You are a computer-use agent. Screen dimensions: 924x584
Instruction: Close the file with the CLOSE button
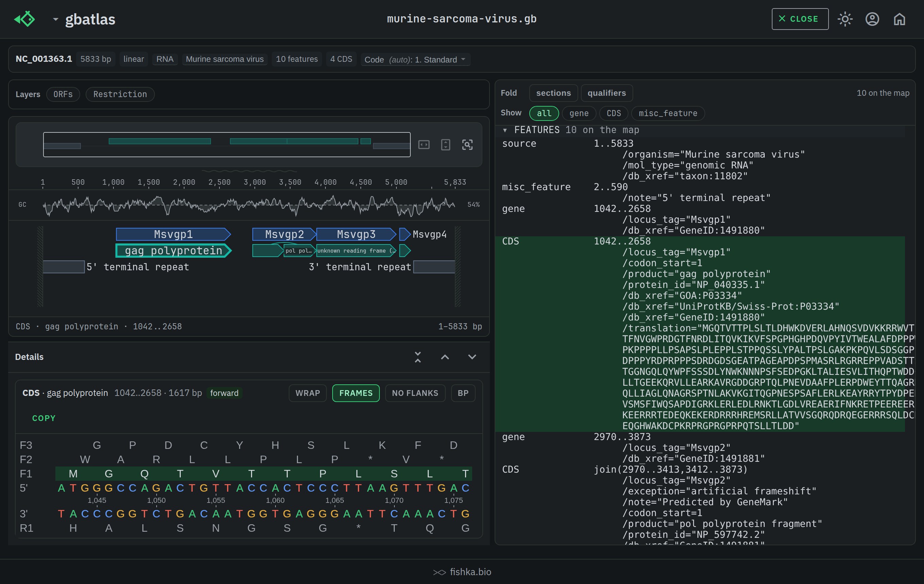coord(800,19)
